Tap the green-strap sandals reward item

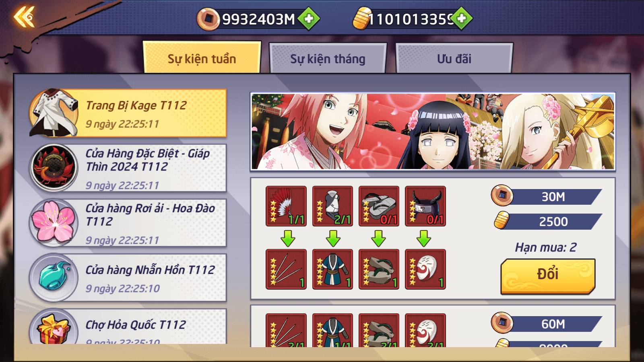pyautogui.click(x=379, y=269)
